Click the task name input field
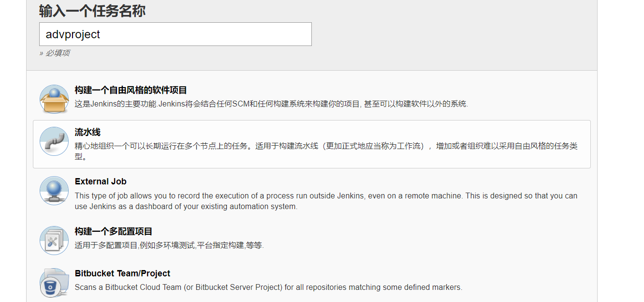 point(175,34)
